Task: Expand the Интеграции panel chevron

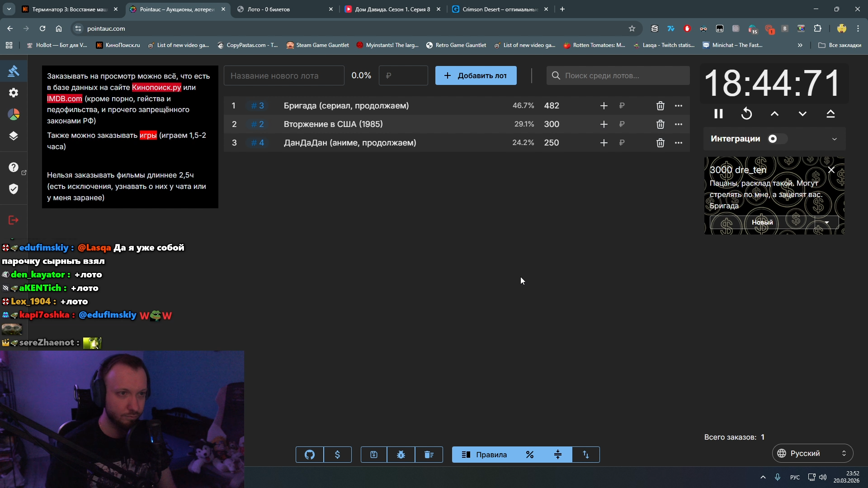Action: 834,139
